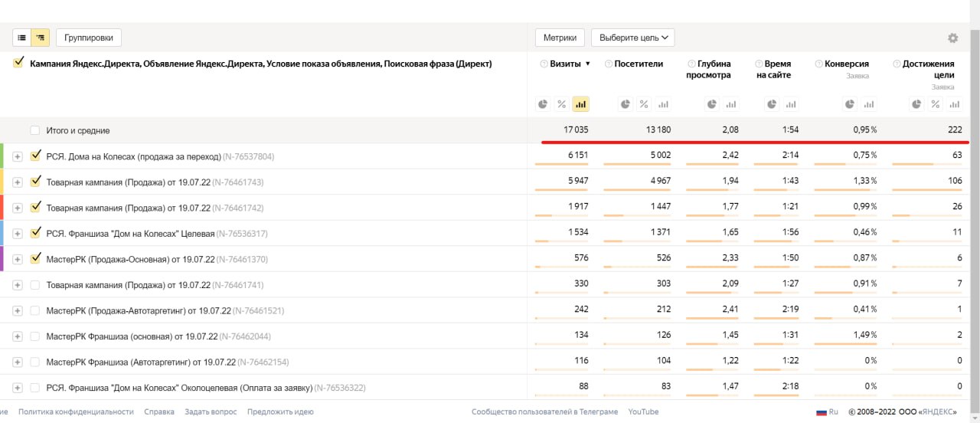Open the Группировки button
The height and width of the screenshot is (423, 980).
(89, 38)
